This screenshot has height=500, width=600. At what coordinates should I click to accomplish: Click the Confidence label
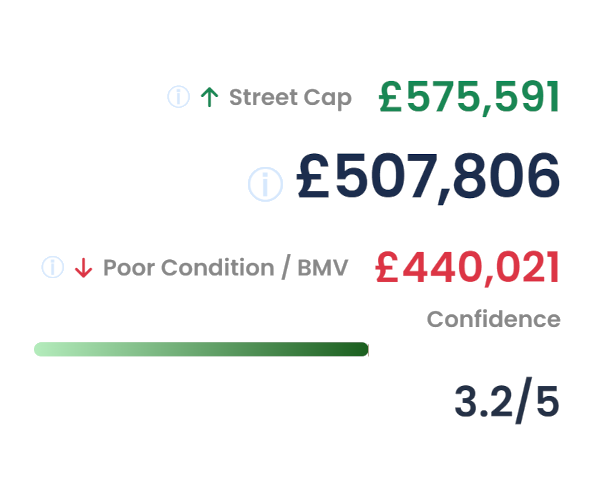tap(493, 319)
